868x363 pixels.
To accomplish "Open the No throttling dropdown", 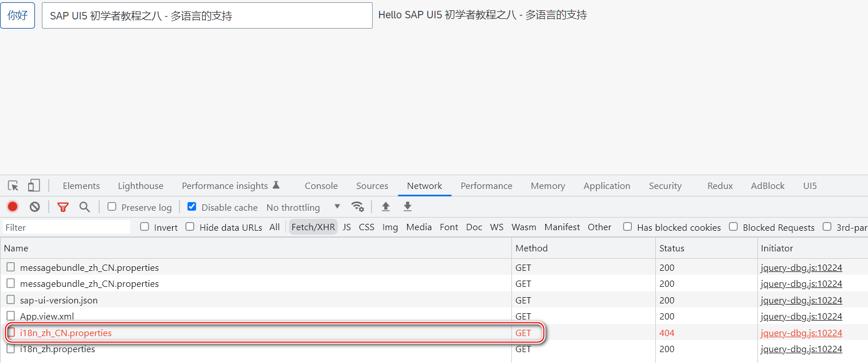I will [303, 207].
